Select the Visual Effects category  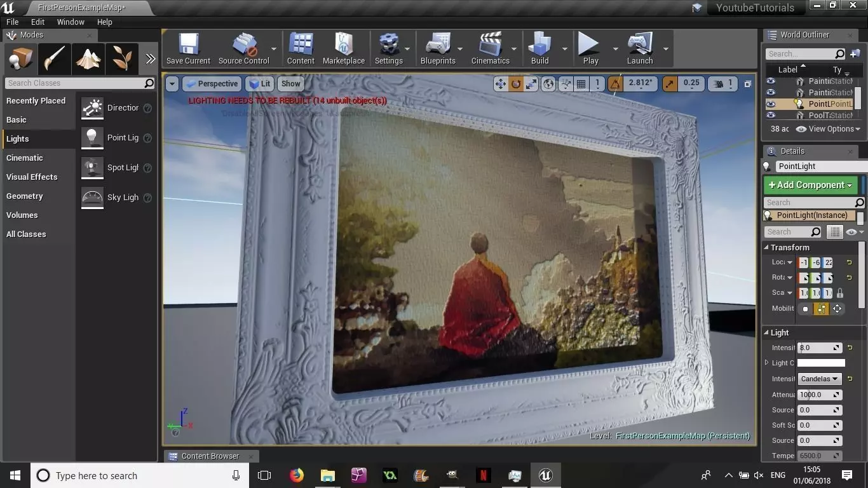tap(32, 177)
